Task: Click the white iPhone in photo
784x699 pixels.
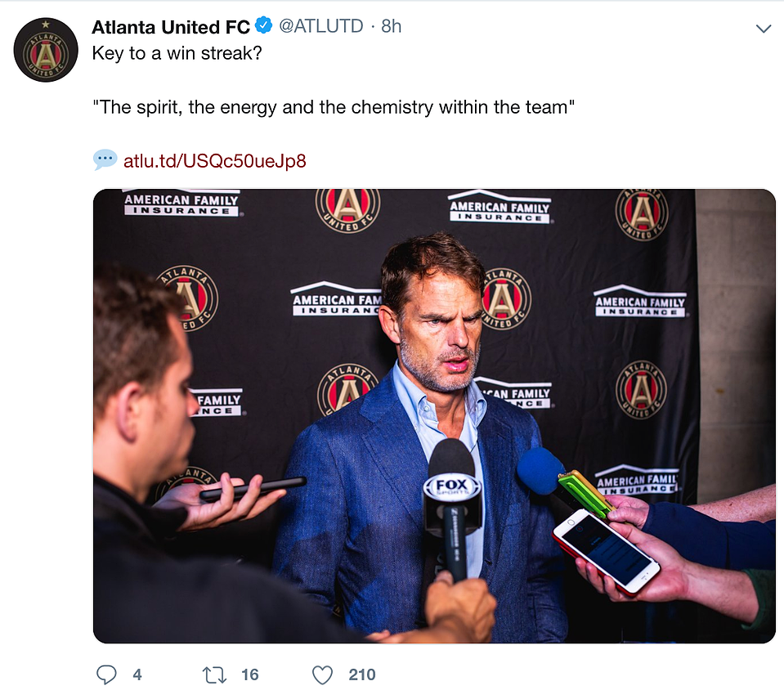Action: tap(606, 552)
